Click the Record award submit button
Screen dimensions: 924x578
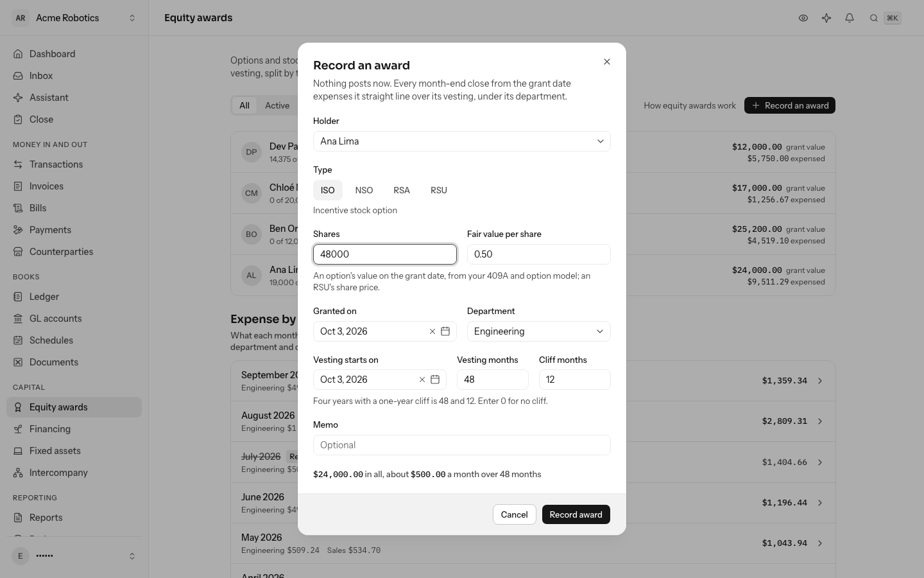point(576,514)
